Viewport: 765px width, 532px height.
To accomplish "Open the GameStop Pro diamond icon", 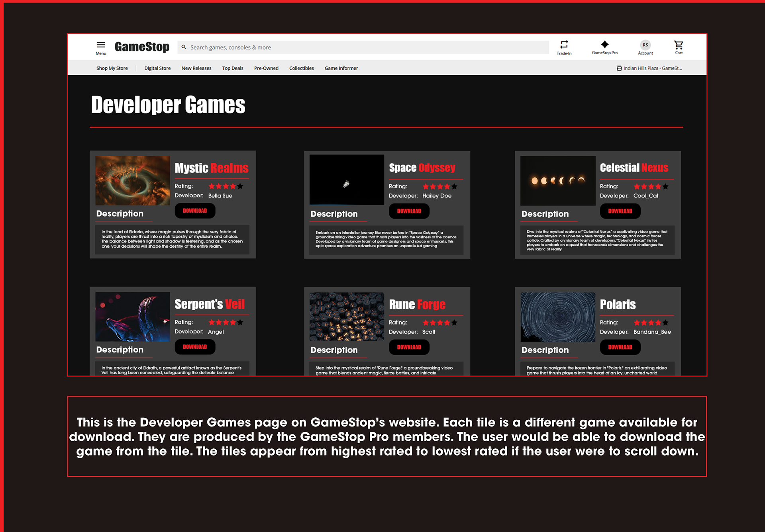I will (604, 44).
